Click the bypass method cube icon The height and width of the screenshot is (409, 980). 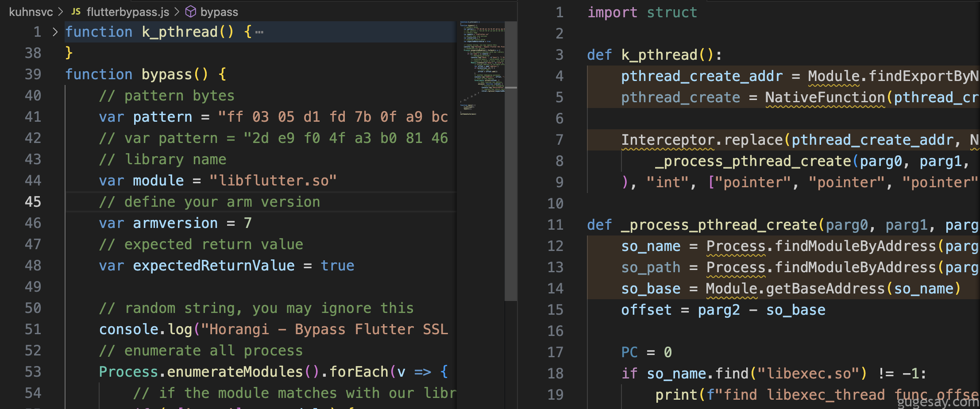[x=191, y=12]
